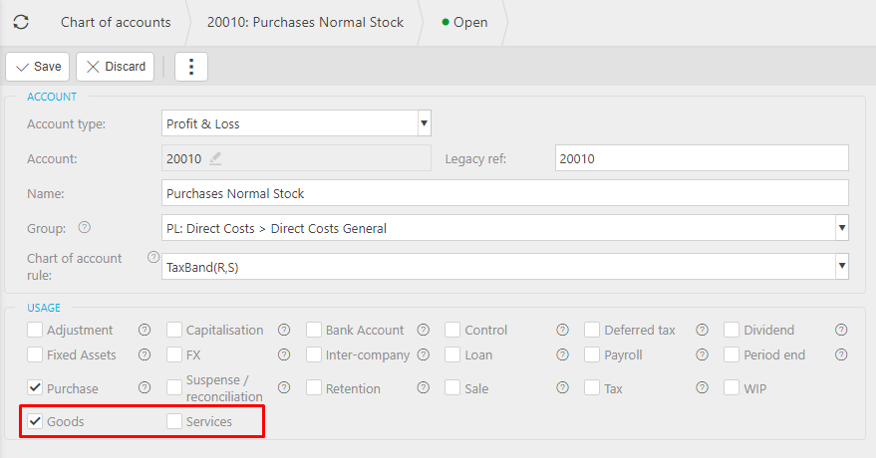Click help icon next to Bank Account
876x458 pixels.
423,330
